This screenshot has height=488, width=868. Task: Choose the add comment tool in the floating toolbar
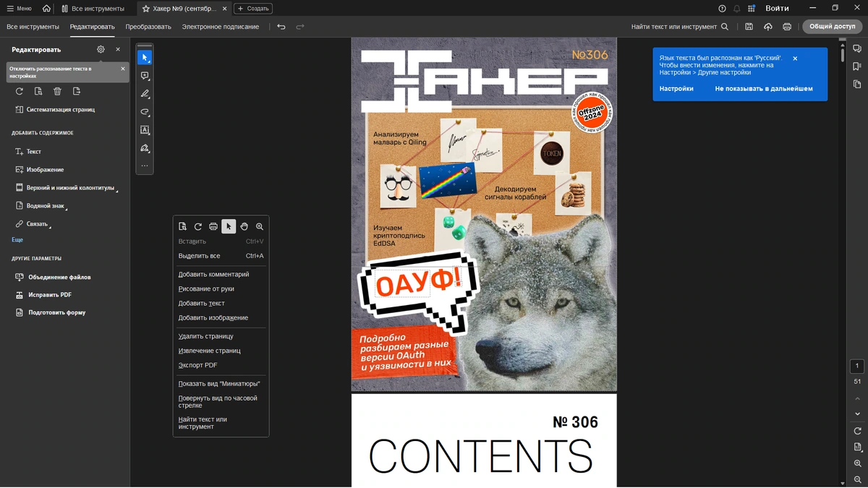click(x=145, y=75)
